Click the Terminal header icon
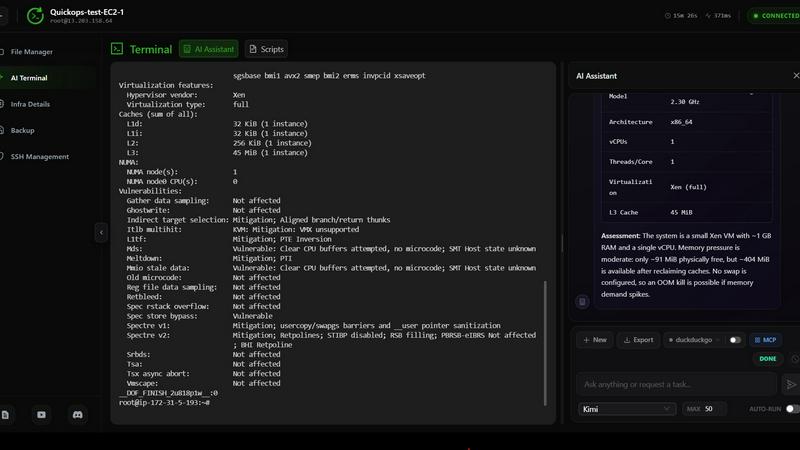 point(117,48)
